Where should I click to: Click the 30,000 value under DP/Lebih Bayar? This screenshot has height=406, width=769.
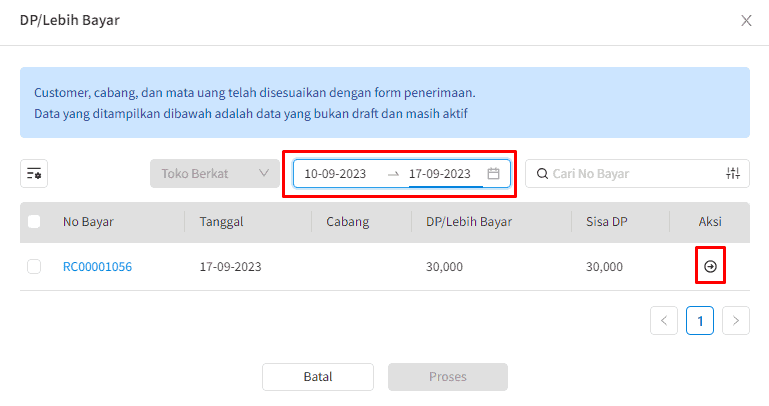(444, 267)
